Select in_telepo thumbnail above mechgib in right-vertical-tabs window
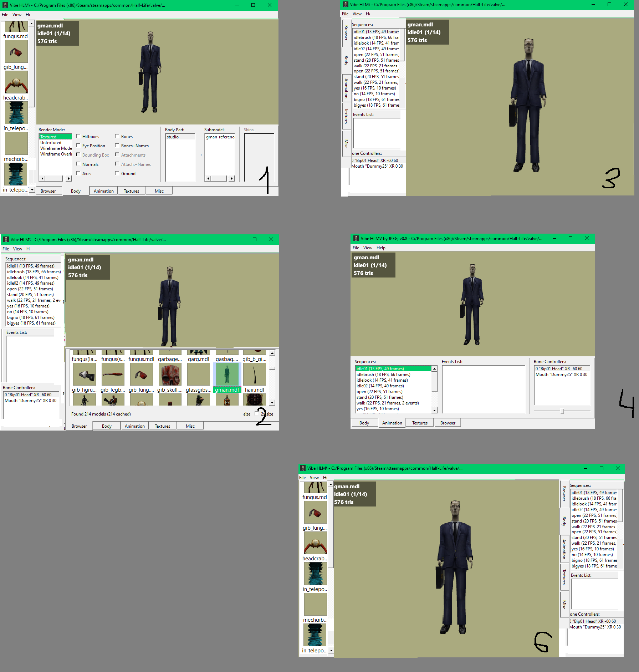 click(316, 574)
